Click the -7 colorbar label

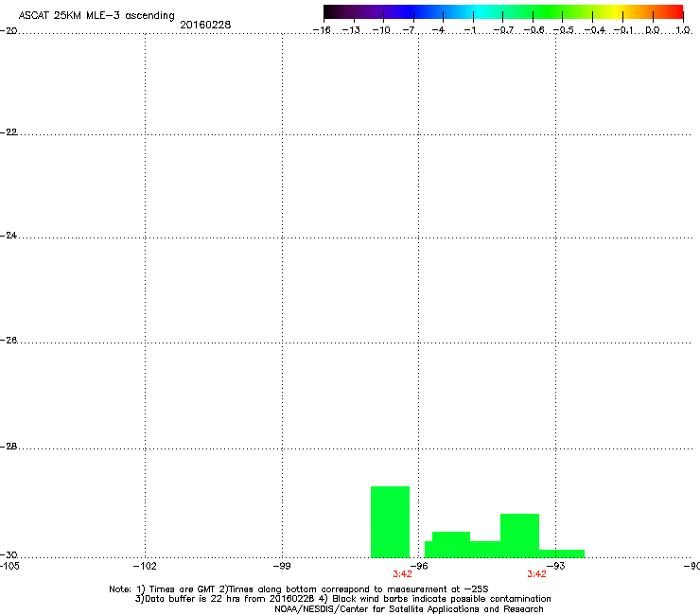pos(409,30)
